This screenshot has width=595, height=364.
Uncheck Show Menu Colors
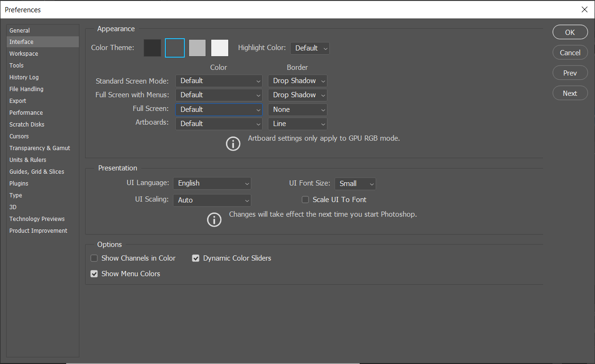tap(94, 274)
